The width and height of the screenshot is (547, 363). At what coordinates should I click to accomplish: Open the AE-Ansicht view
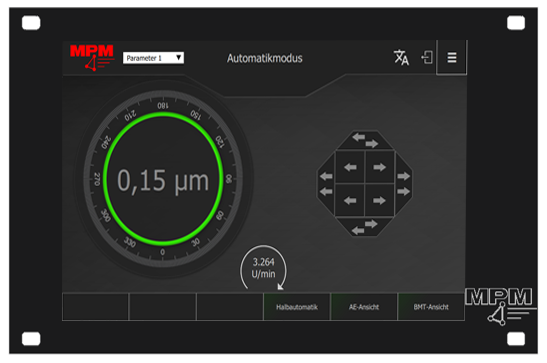[x=364, y=307]
